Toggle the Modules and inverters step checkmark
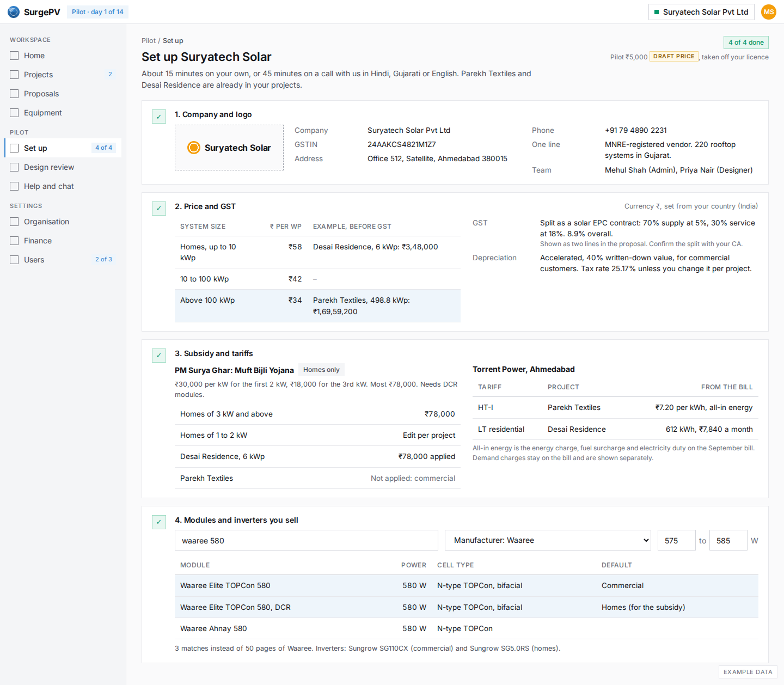The height and width of the screenshot is (685, 784). coord(159,522)
